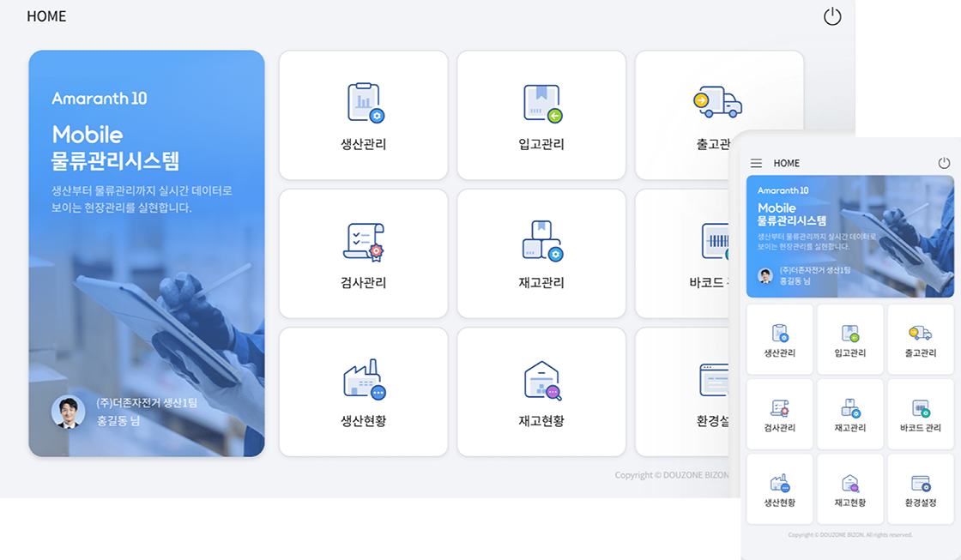Click the 재고현황 label in tablet view
The height and width of the screenshot is (560, 961).
(541, 421)
